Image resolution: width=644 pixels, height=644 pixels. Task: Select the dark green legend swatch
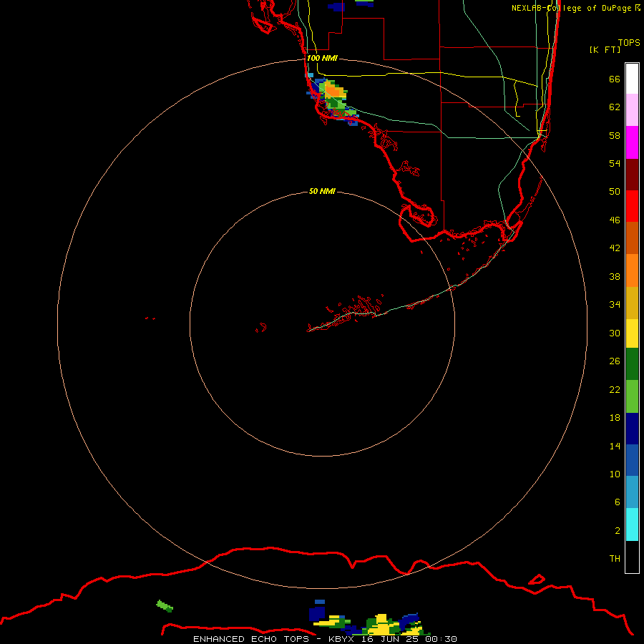pos(632,364)
